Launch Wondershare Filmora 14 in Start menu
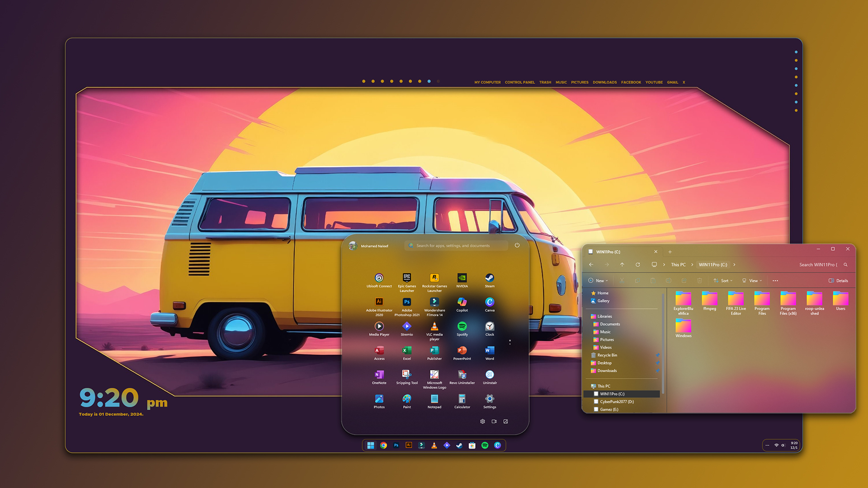 click(x=434, y=307)
